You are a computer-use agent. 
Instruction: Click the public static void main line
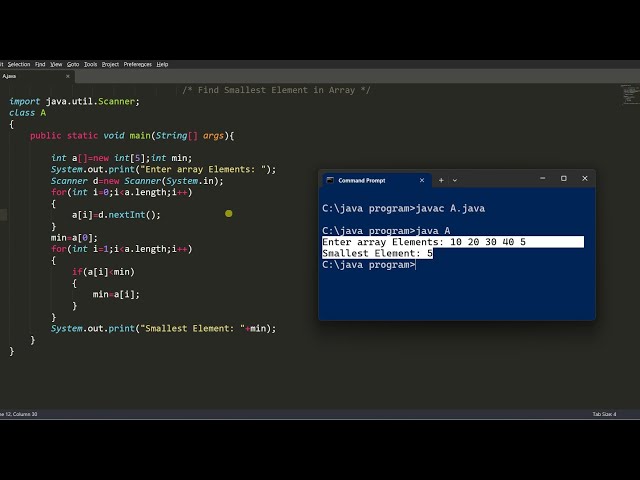[132, 136]
